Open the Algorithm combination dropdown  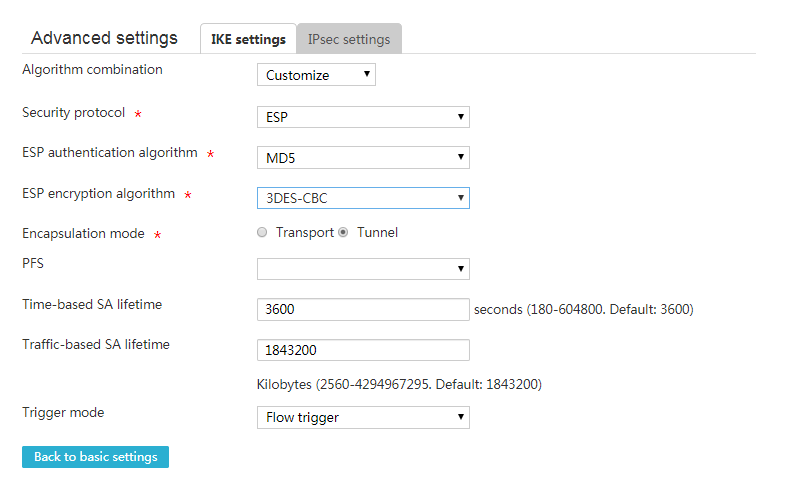[316, 75]
